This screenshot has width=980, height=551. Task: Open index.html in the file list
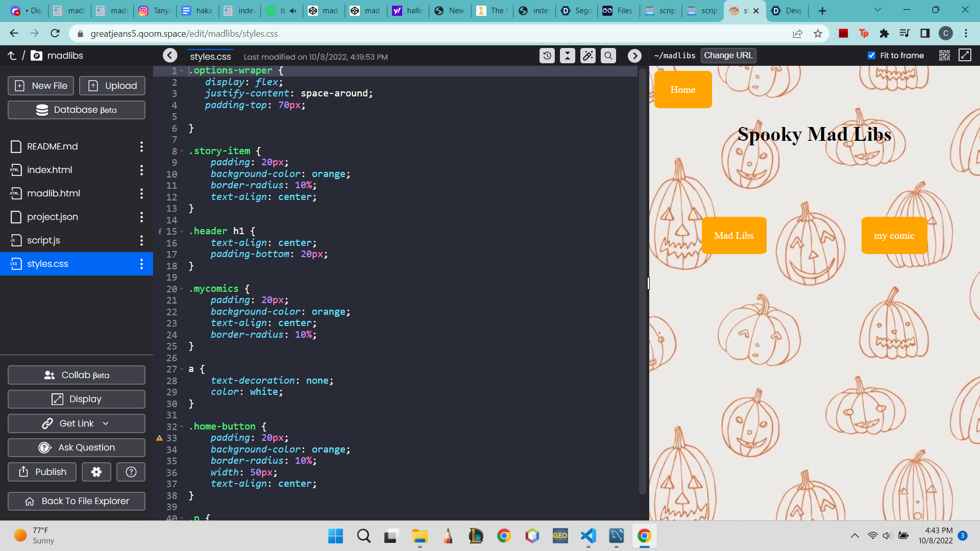point(50,170)
